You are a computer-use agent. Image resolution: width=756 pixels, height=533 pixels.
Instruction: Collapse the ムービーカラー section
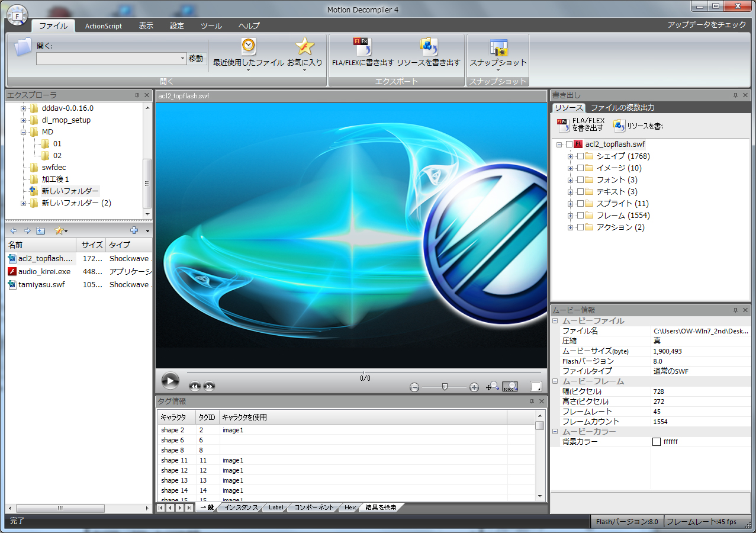click(x=555, y=432)
